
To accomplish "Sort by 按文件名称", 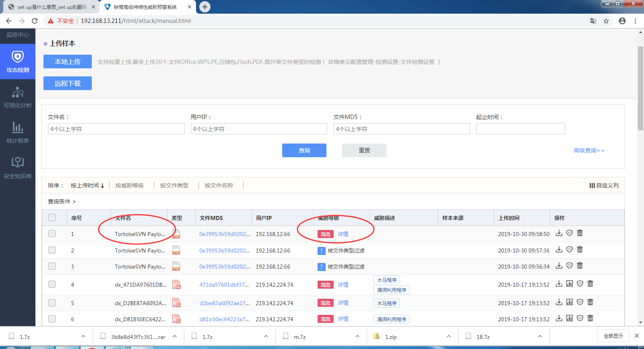I will click(219, 185).
